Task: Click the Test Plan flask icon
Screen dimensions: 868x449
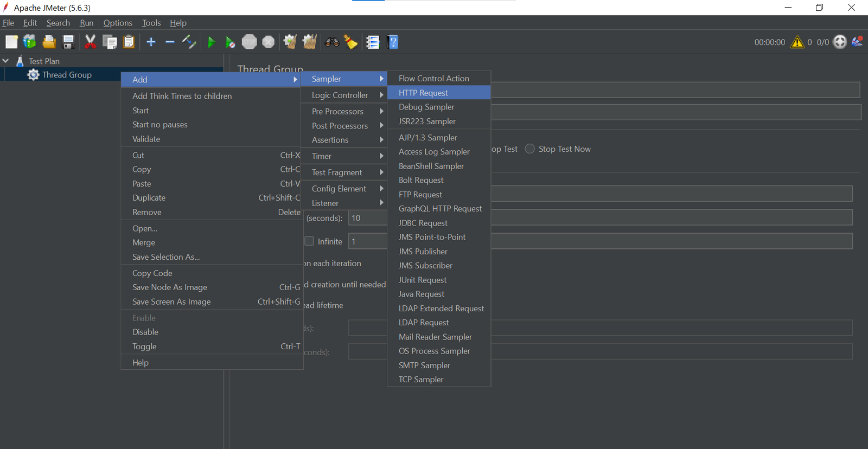Action: point(20,61)
